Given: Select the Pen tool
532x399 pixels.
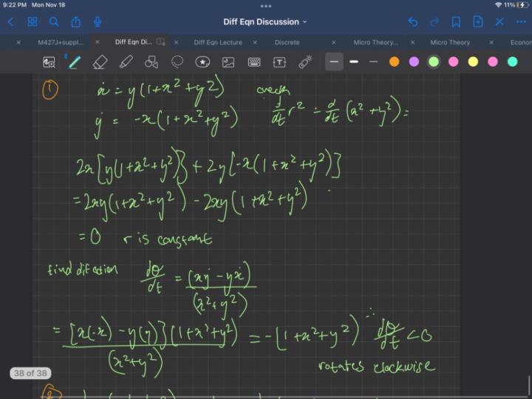Looking at the screenshot, I should point(75,62).
